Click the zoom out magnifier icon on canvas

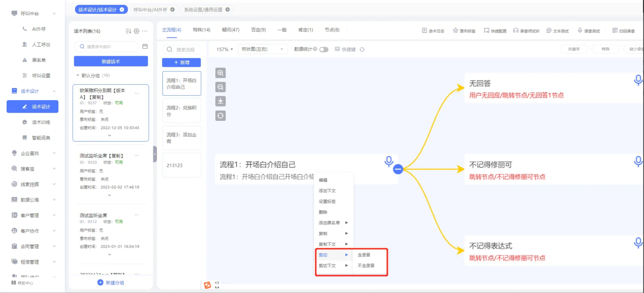coord(220,87)
